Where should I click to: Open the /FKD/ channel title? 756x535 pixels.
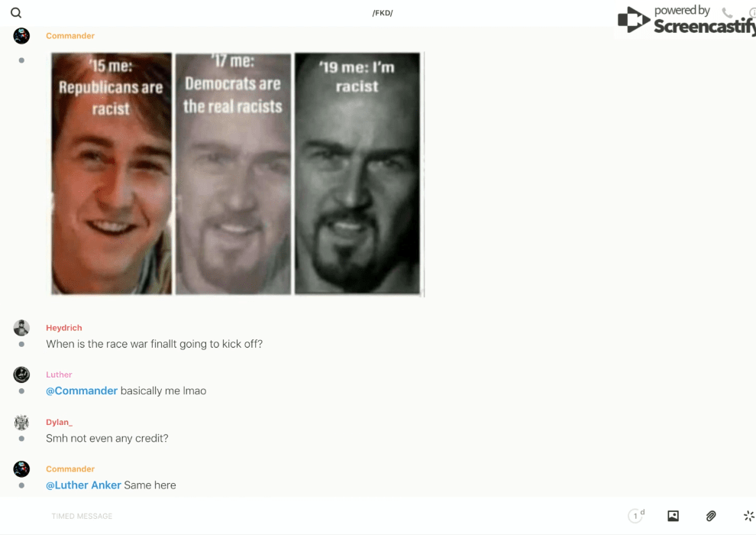(383, 13)
